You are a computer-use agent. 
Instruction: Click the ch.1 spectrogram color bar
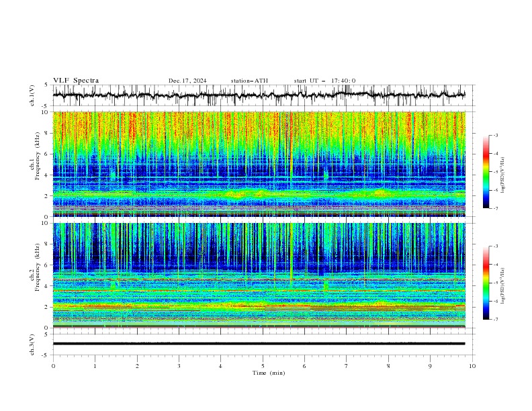click(x=486, y=172)
